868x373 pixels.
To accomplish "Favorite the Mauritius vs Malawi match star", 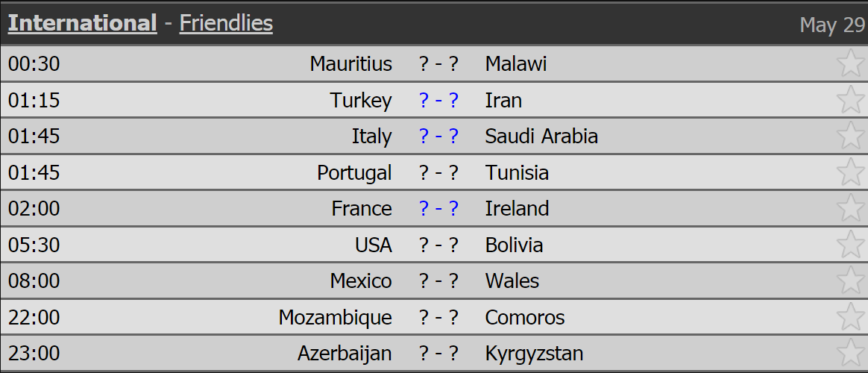I will 850,63.
